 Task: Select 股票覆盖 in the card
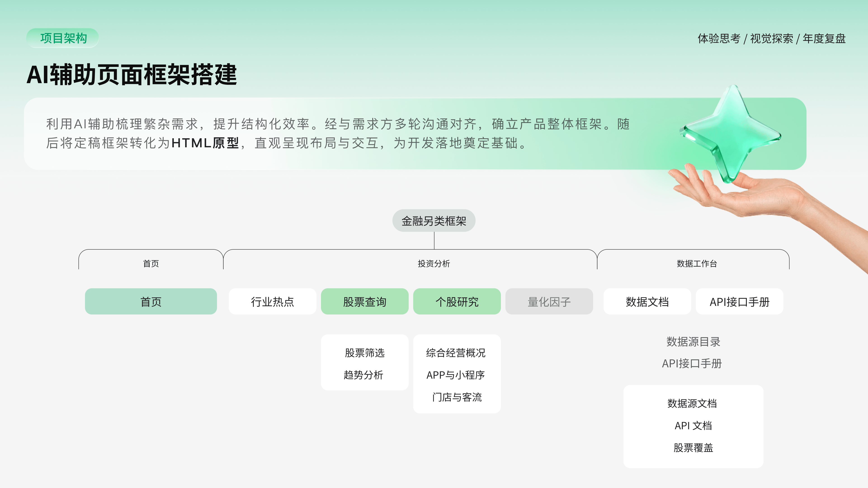[693, 448]
